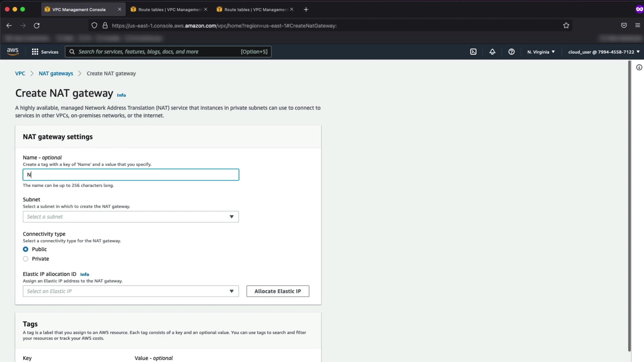The width and height of the screenshot is (644, 362).
Task: Open the AWS support help icon
Action: [512, 52]
